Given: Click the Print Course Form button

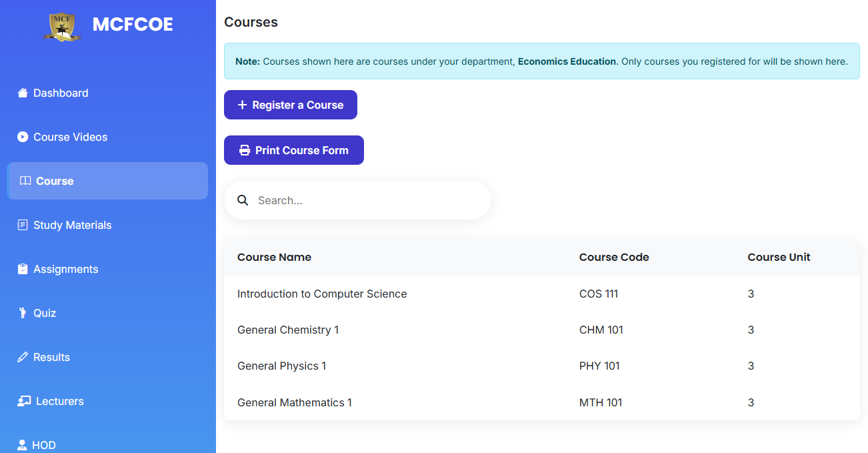Looking at the screenshot, I should tap(294, 150).
